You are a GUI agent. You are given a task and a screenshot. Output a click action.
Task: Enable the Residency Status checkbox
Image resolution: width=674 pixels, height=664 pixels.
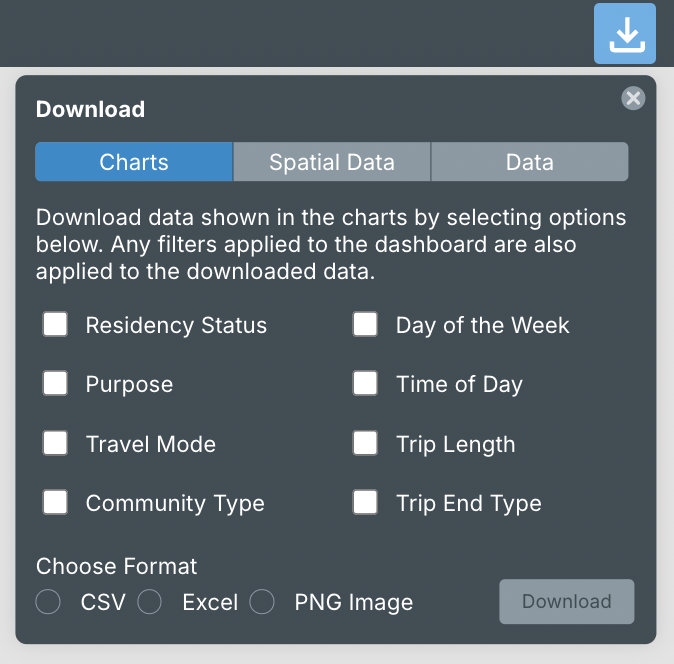click(56, 325)
